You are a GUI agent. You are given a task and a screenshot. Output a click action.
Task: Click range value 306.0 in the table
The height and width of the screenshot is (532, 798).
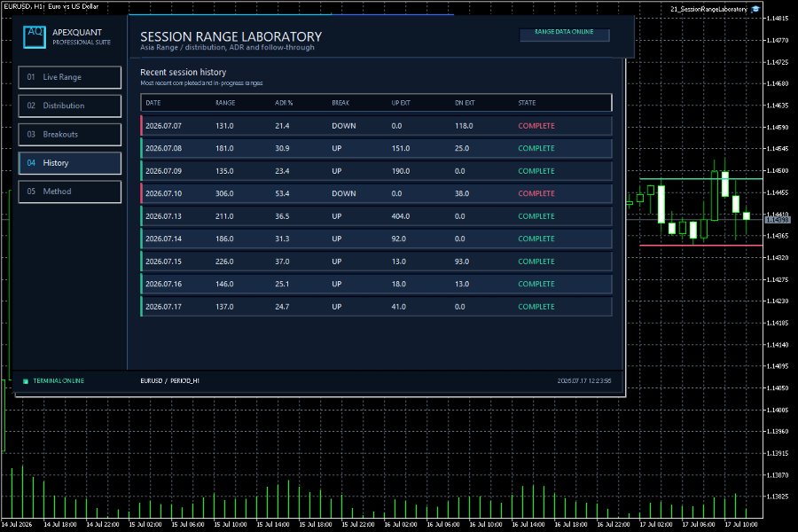click(224, 193)
